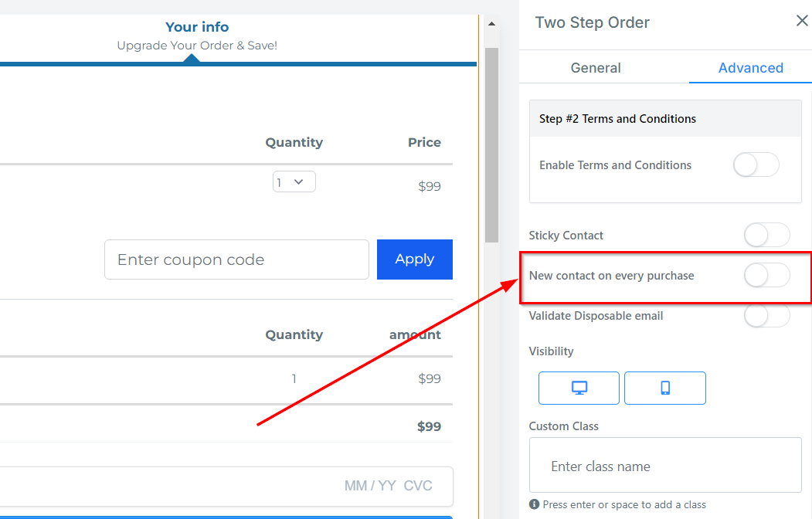This screenshot has height=519, width=812.
Task: Select the Advanced tab
Action: (x=750, y=68)
